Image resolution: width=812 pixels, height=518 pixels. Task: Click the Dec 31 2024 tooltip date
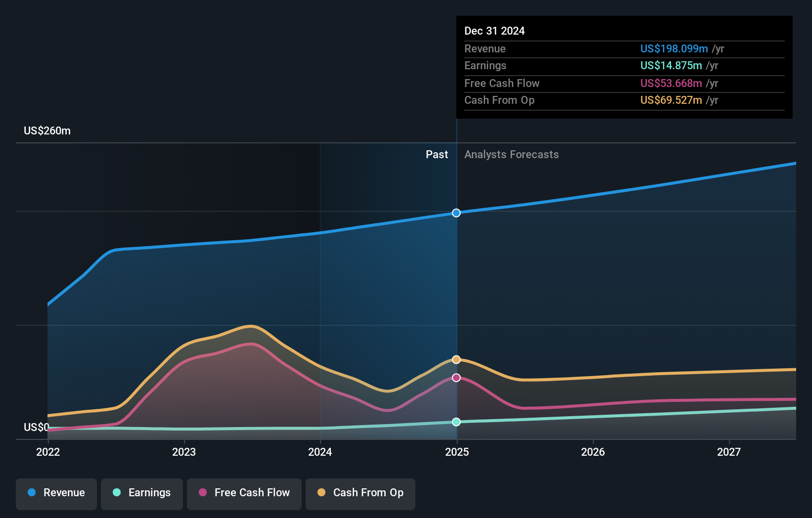click(x=495, y=31)
